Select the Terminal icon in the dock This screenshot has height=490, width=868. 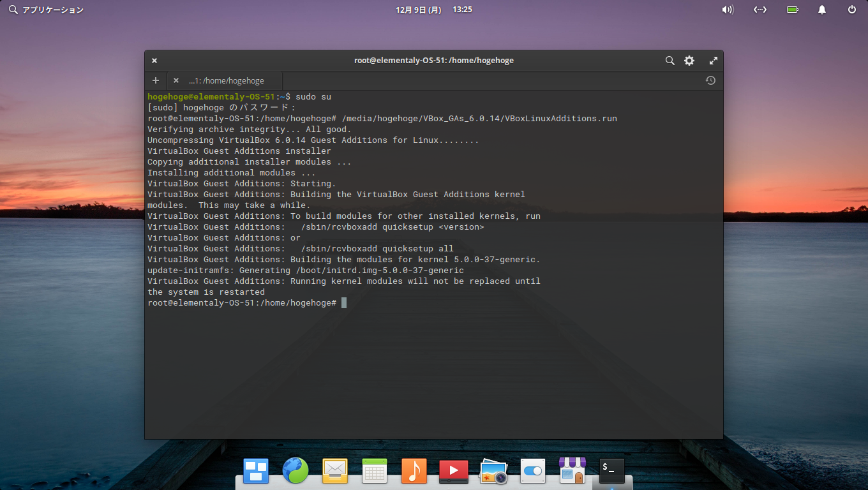click(x=612, y=471)
